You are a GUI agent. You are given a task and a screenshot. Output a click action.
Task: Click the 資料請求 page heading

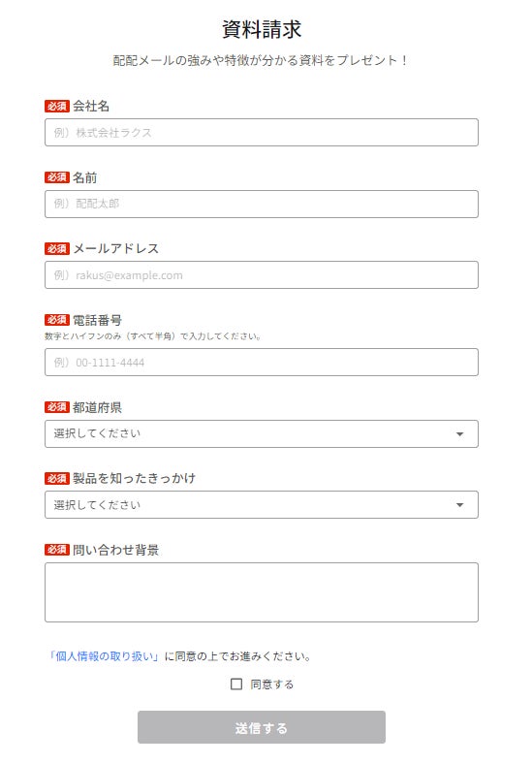click(x=262, y=29)
